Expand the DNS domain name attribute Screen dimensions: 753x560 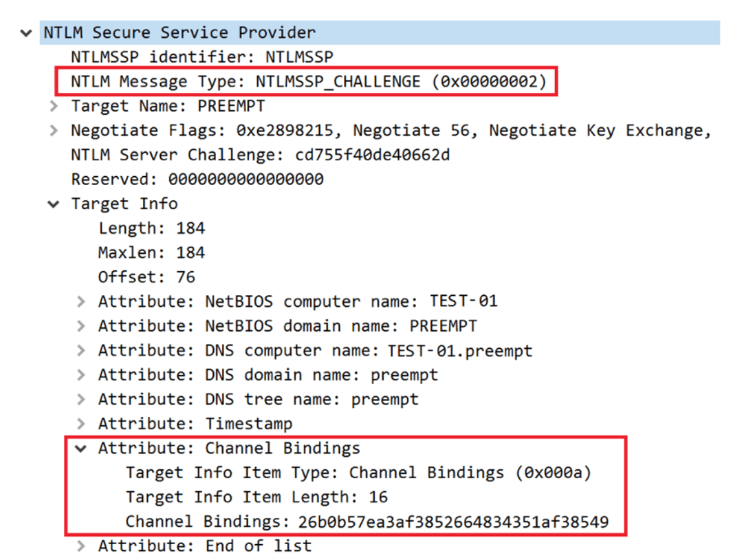point(81,376)
